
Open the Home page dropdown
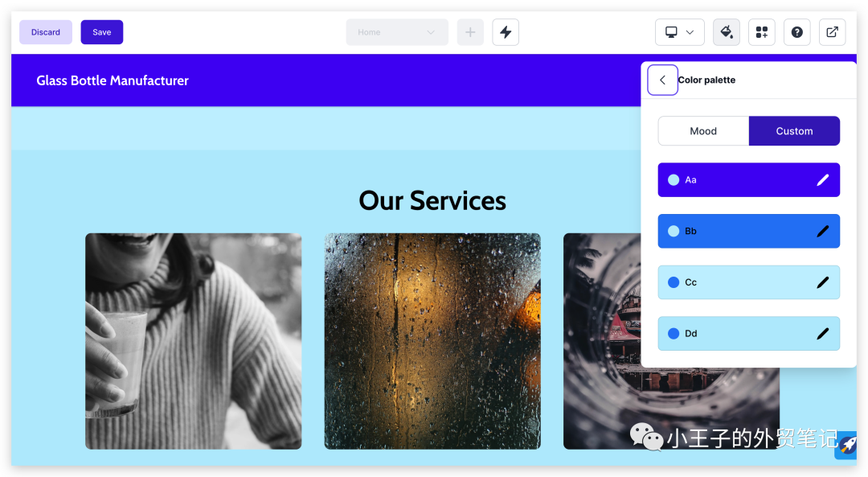397,32
